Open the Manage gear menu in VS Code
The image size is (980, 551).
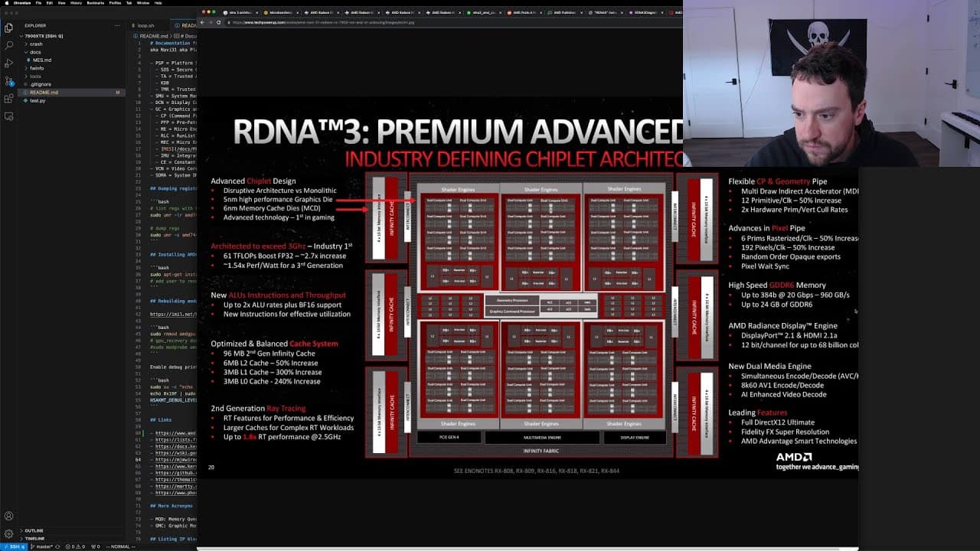coord(9,533)
